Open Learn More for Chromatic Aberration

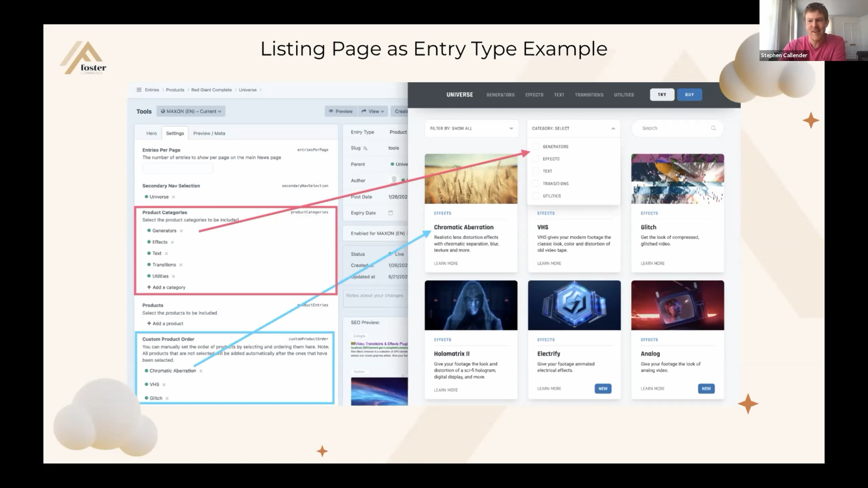click(446, 263)
